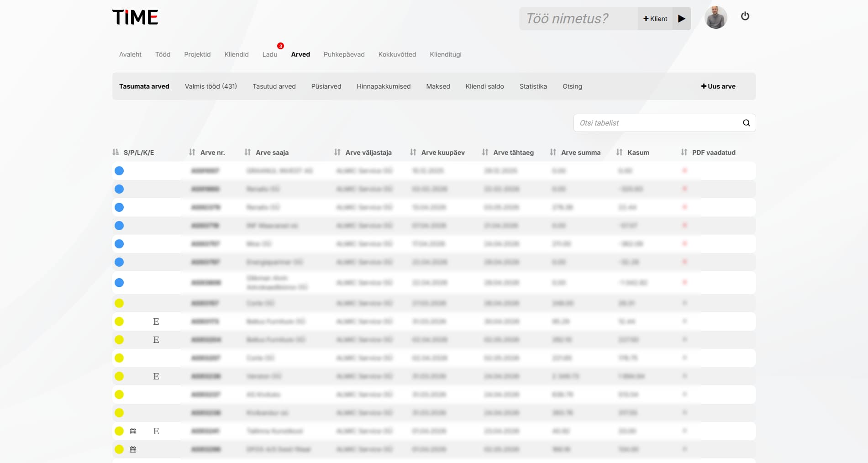Open the Projektid menu item
868x463 pixels.
tap(197, 54)
